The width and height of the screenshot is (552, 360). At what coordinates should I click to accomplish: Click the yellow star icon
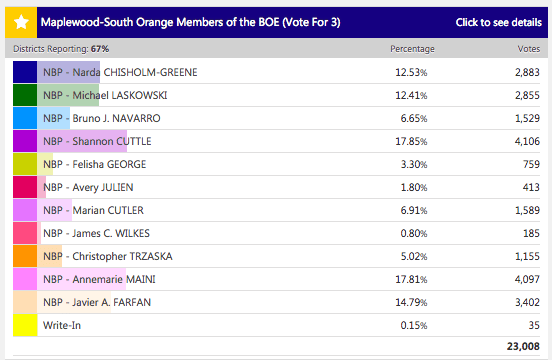coord(21,22)
